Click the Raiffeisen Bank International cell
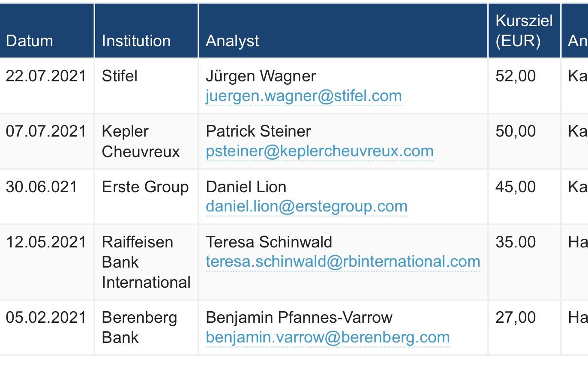This screenshot has height=384, width=588. 146,262
